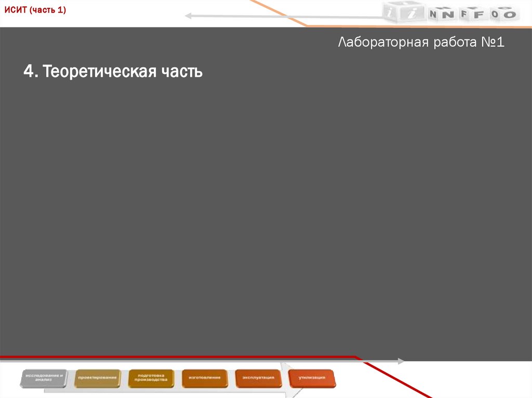The width and height of the screenshot is (532, 398).
Task: Open the 'подготовка производства' stage icon
Action: coord(152,377)
